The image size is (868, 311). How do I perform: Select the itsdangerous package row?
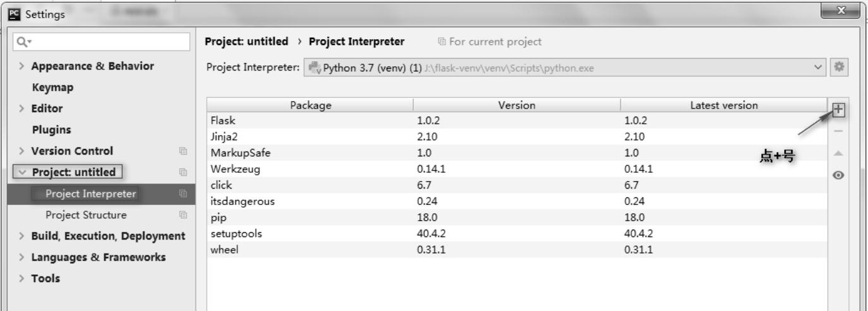pyautogui.click(x=517, y=201)
